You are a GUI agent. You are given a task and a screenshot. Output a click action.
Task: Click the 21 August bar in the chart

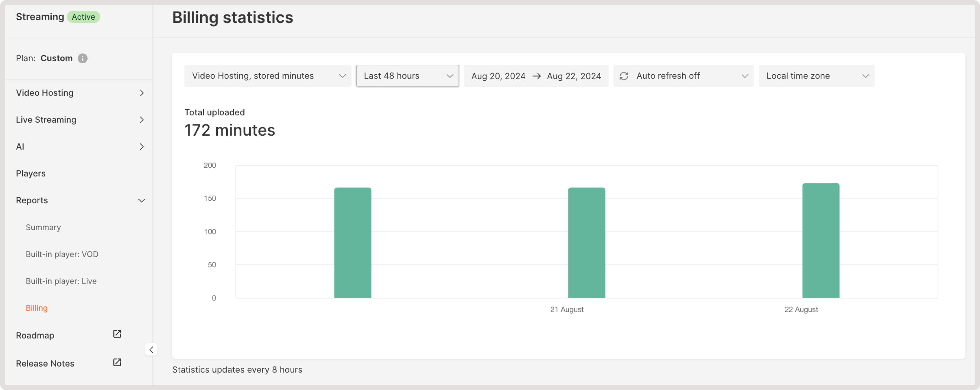tap(586, 243)
